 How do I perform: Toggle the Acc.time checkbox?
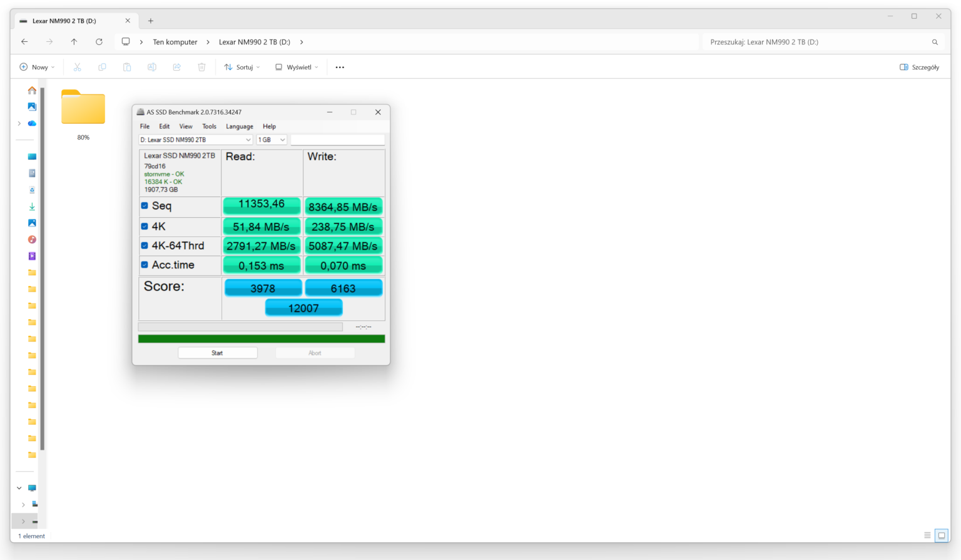(x=145, y=265)
